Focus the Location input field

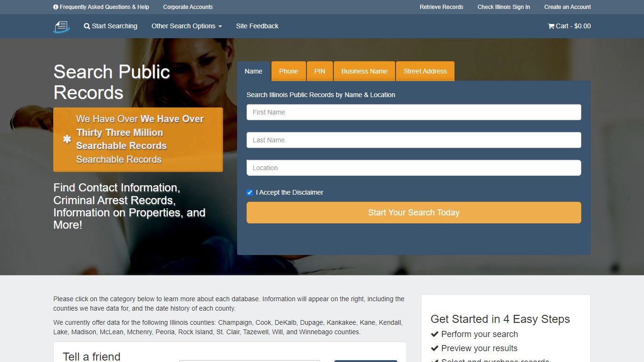click(414, 168)
